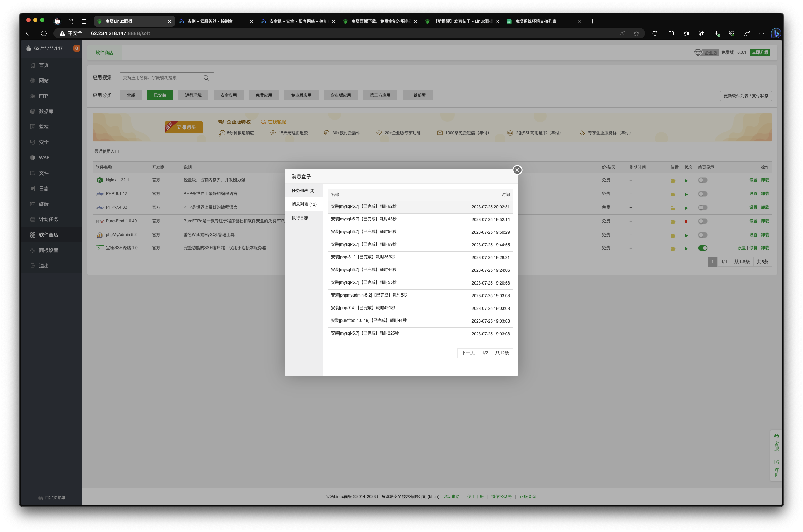Open the 任务列表 (0) tab
The width and height of the screenshot is (803, 532).
303,191
